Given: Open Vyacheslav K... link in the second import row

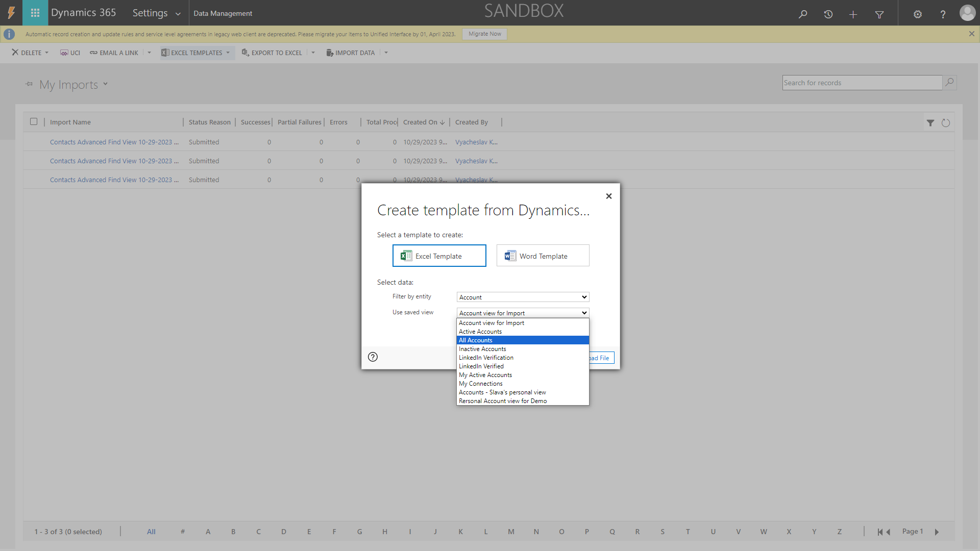Looking at the screenshot, I should [476, 161].
